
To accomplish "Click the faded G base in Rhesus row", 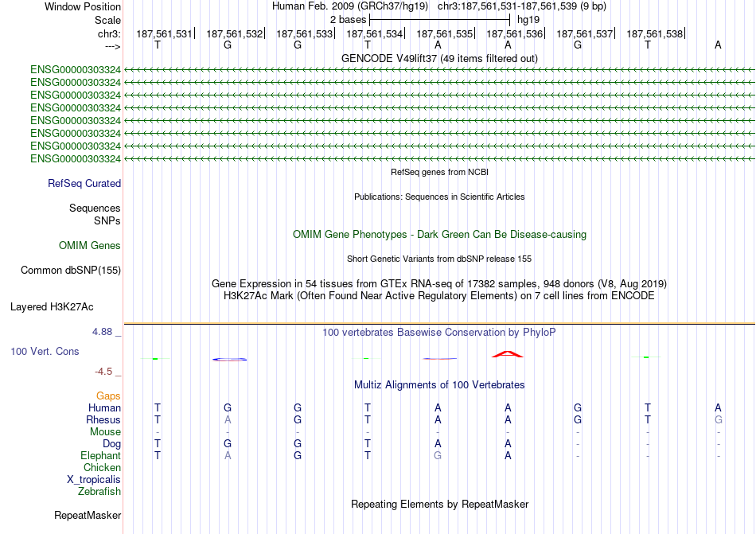I will 719,419.
